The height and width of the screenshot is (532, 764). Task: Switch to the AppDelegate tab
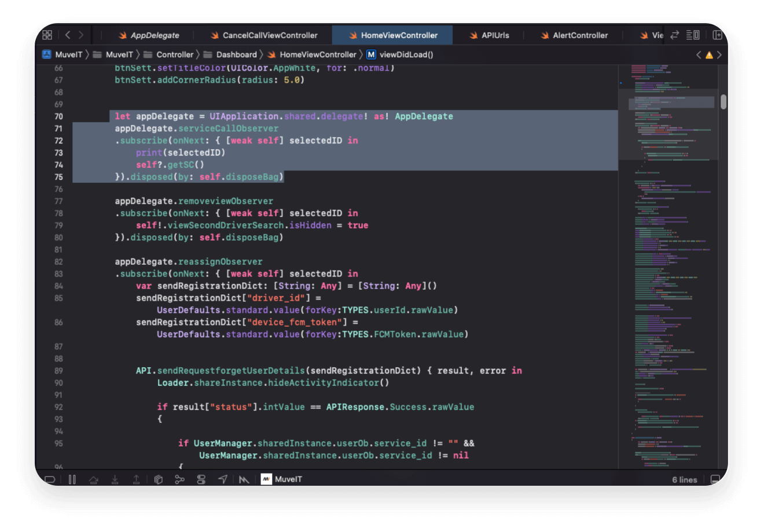click(154, 35)
